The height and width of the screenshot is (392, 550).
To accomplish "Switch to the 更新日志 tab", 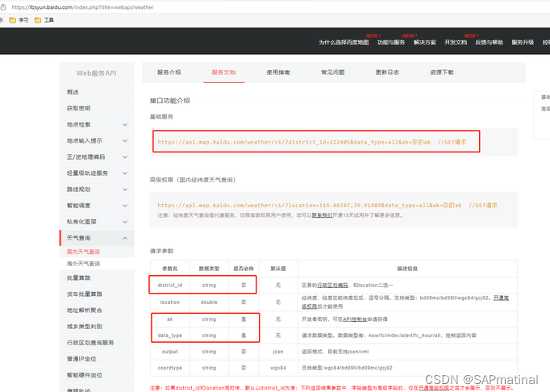I will click(x=387, y=73).
